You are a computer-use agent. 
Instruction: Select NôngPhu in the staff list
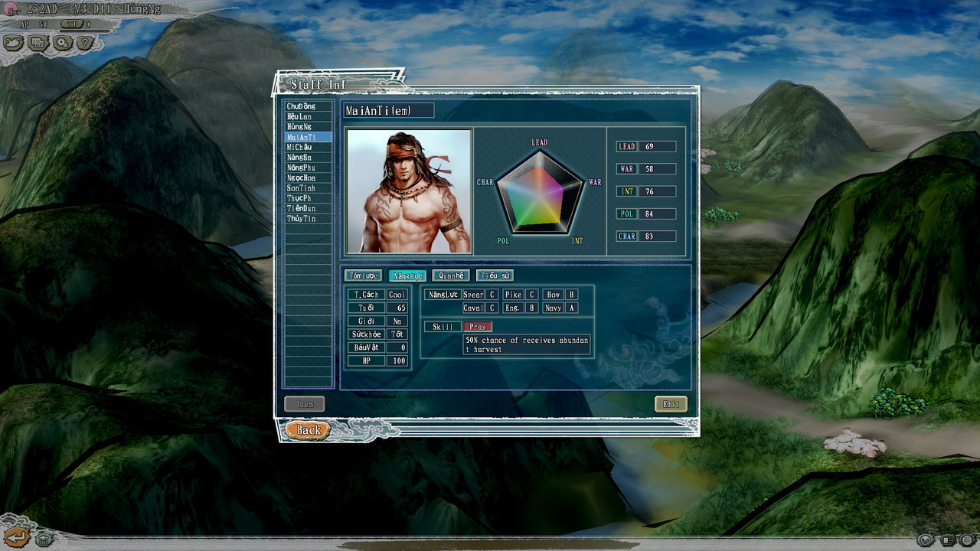308,168
